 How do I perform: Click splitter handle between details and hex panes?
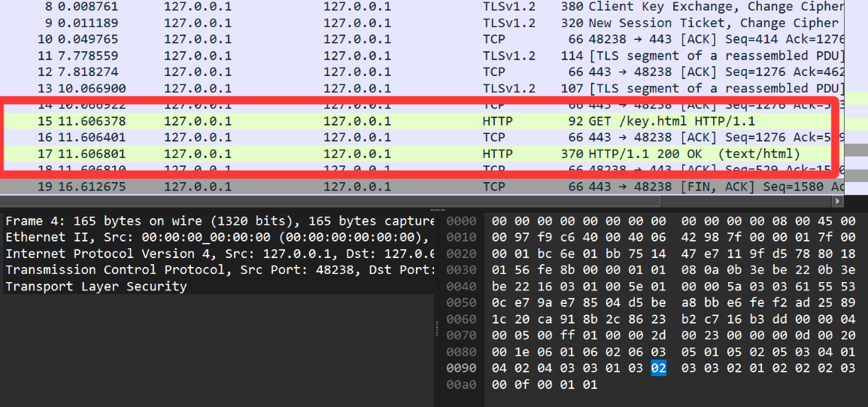click(436, 328)
